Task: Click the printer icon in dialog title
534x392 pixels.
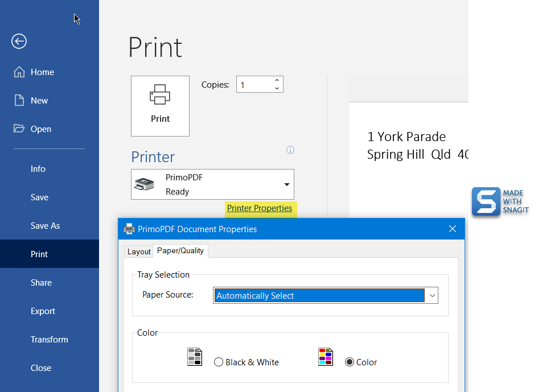Action: pyautogui.click(x=129, y=229)
